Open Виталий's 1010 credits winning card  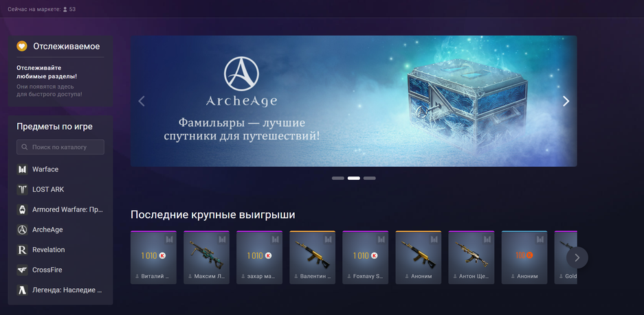[153, 257]
